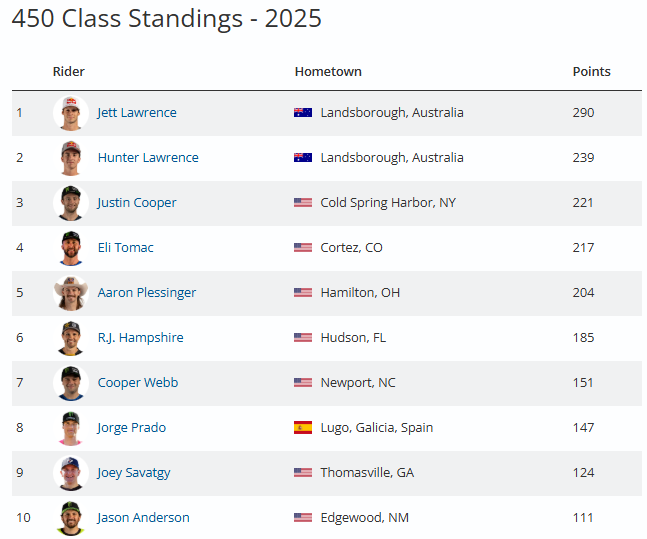Click R.J. Hampshire's rider photo
This screenshot has width=647, height=539.
tap(70, 338)
